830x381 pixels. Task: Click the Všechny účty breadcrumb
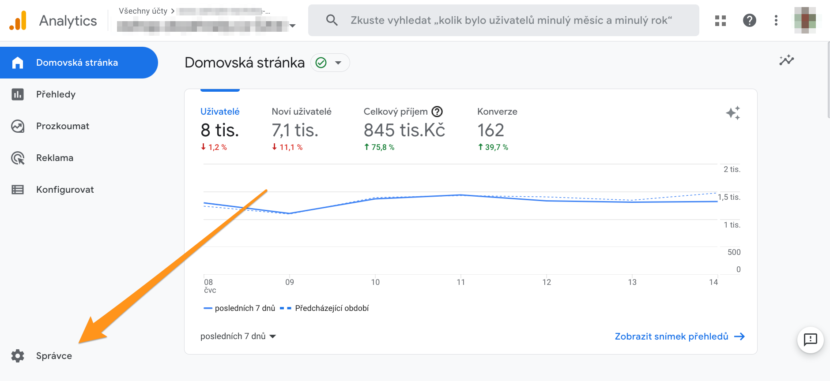[x=143, y=10]
